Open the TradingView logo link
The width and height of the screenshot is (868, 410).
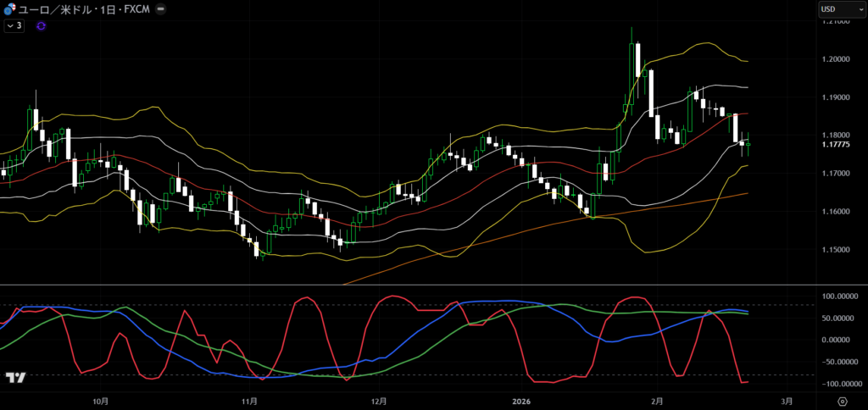pyautogui.click(x=14, y=378)
